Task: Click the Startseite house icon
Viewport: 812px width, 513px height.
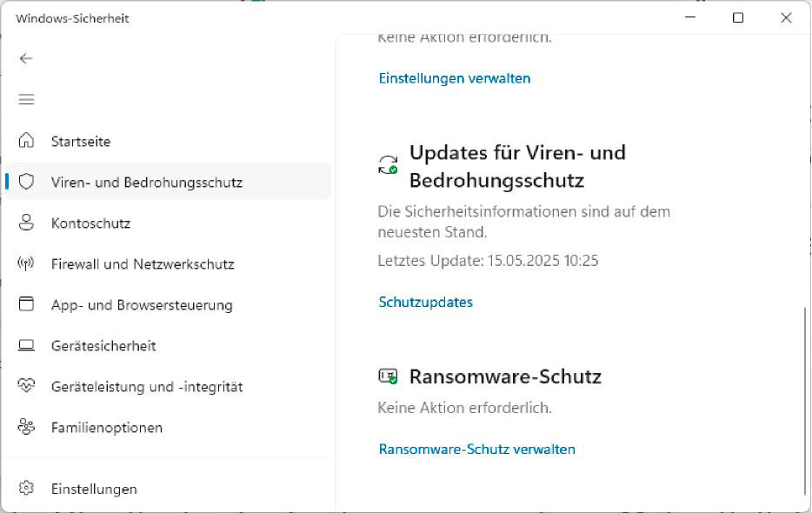Action: point(26,141)
